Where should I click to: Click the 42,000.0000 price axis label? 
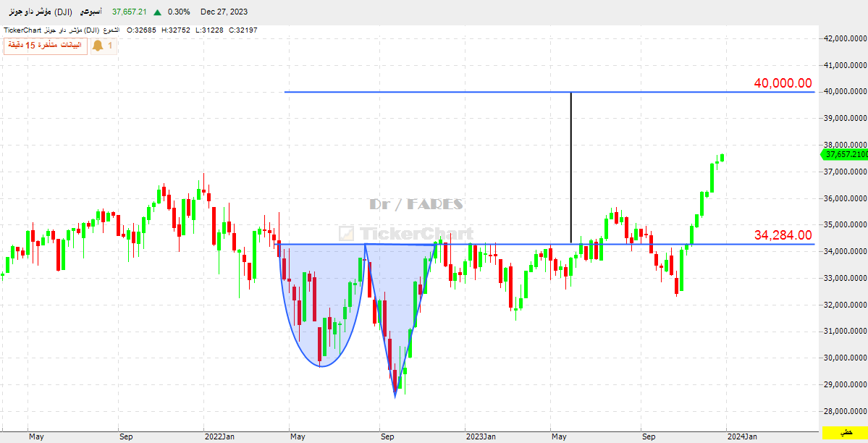pos(845,39)
